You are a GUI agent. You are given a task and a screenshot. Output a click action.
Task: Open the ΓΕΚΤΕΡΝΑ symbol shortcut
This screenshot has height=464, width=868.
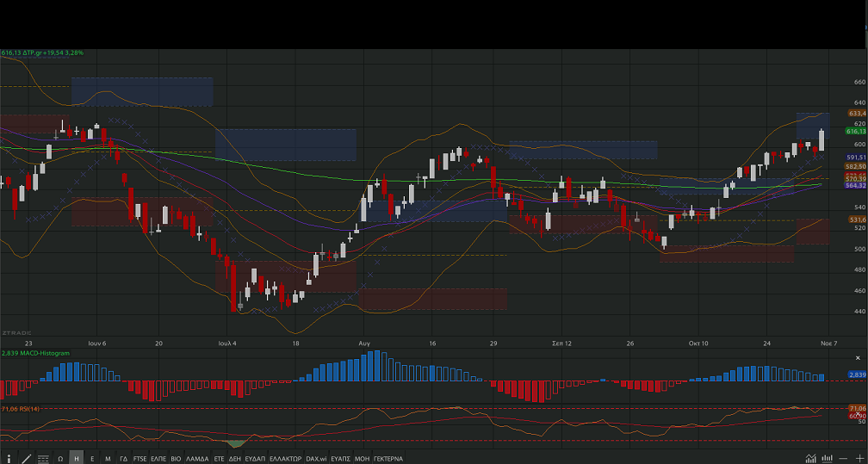tap(388, 459)
